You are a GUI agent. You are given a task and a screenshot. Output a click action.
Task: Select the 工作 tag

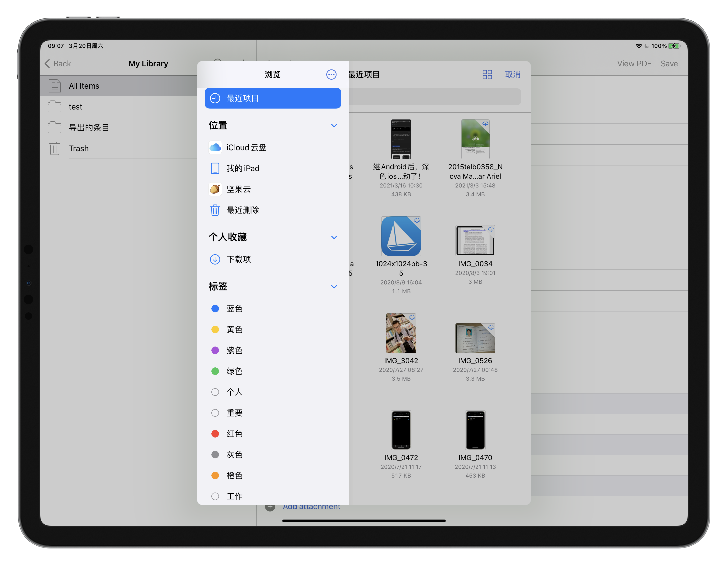point(273,496)
